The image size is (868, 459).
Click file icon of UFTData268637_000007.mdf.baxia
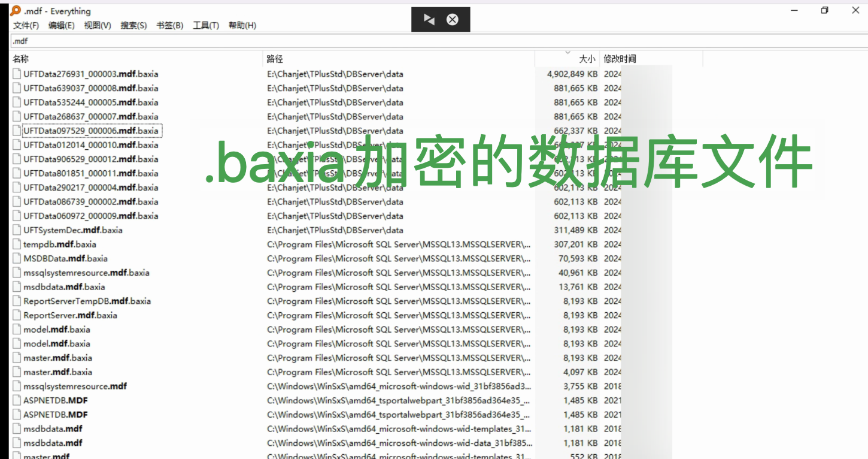pos(17,117)
